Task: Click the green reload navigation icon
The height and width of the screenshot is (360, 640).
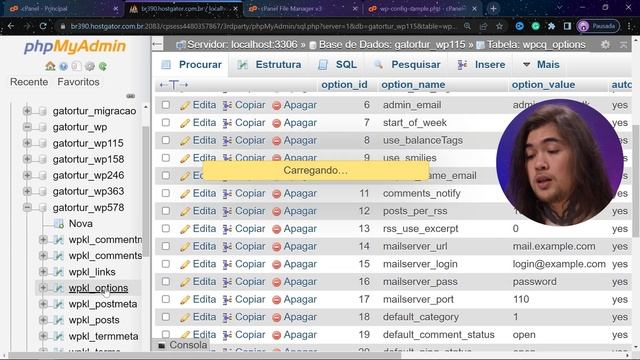Action: (103, 66)
